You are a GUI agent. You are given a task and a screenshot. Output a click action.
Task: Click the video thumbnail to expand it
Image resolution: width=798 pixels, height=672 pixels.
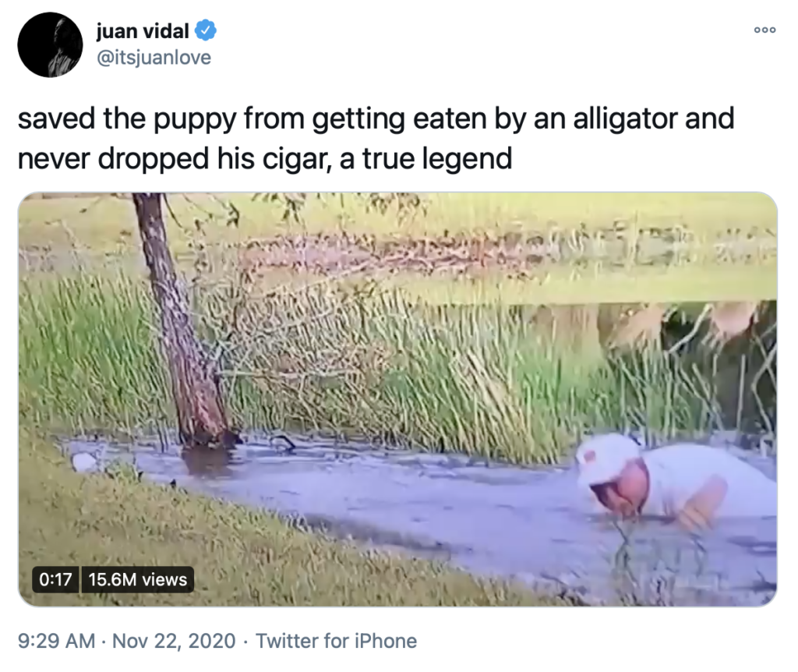(x=399, y=398)
